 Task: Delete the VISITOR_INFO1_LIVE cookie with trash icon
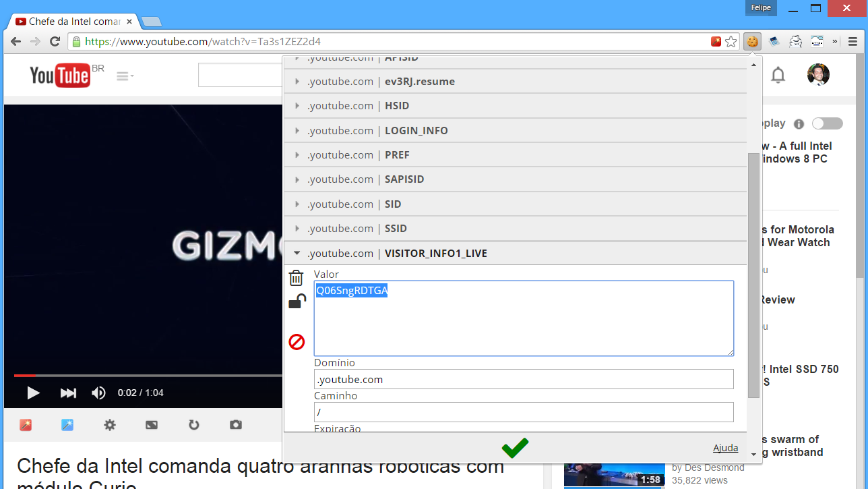click(x=297, y=278)
